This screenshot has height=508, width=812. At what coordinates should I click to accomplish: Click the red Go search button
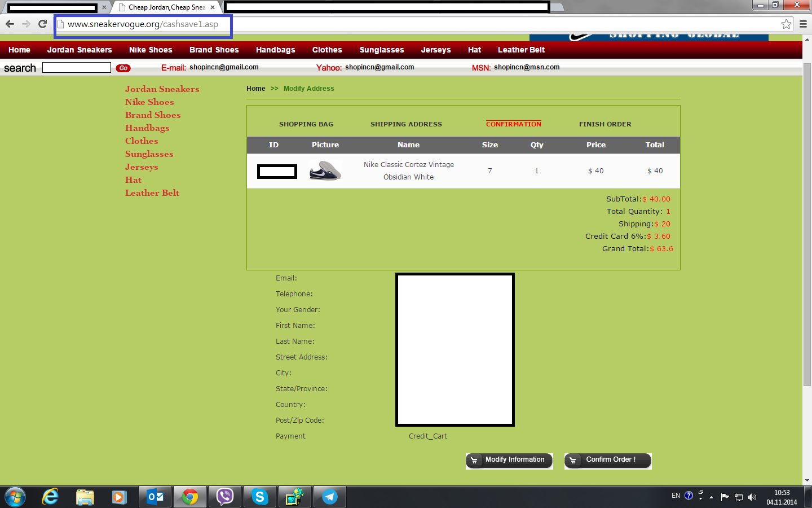click(x=123, y=68)
